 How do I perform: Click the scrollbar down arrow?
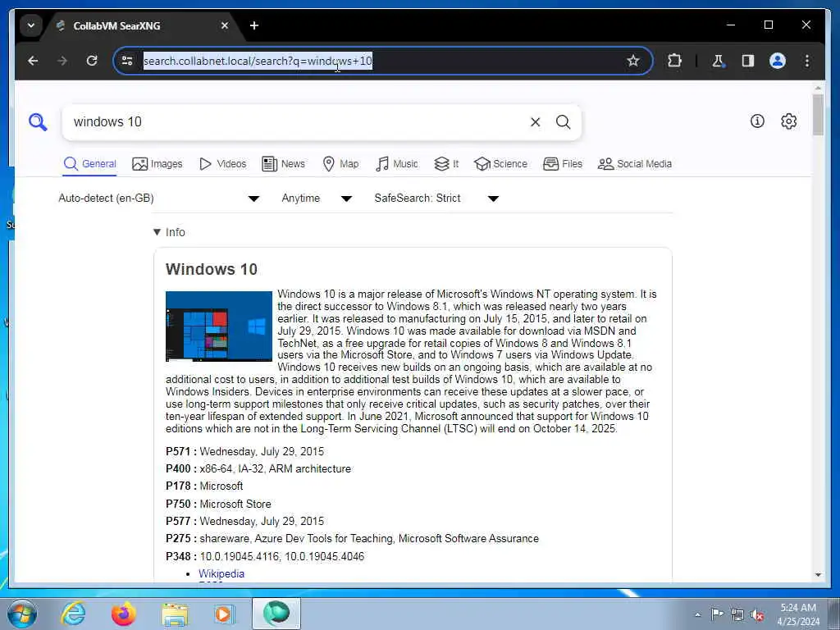coord(818,575)
